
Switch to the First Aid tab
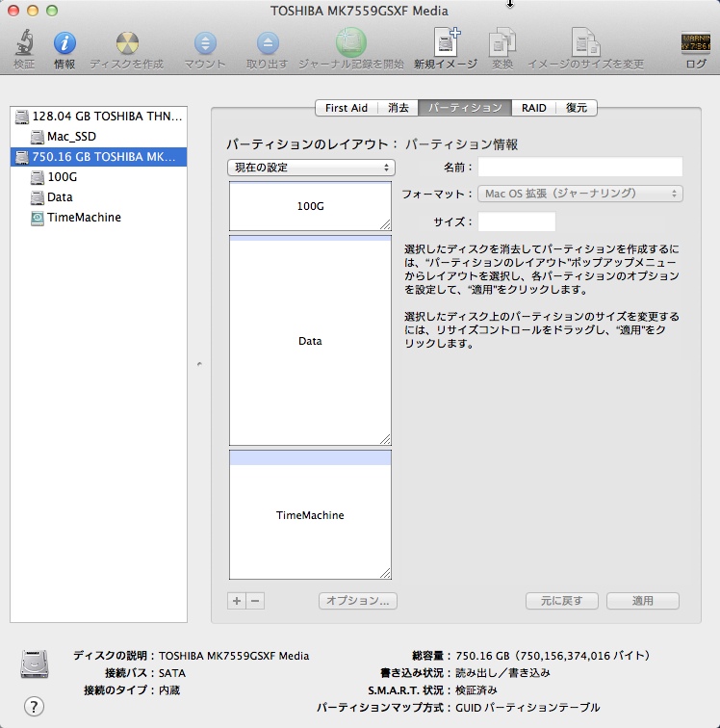[347, 108]
